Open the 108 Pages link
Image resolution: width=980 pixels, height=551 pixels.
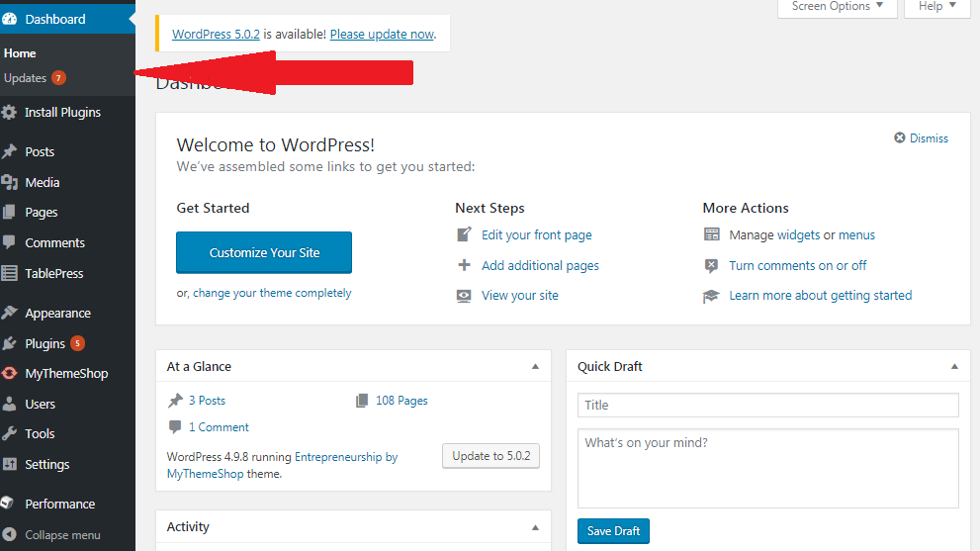tap(401, 401)
